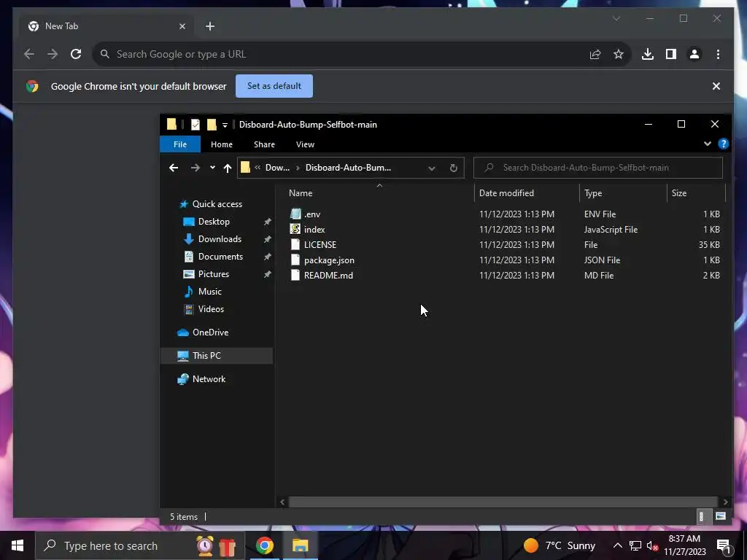Open Chrome tab search chevron
Image resolution: width=747 pixels, height=560 pixels.
tap(616, 18)
